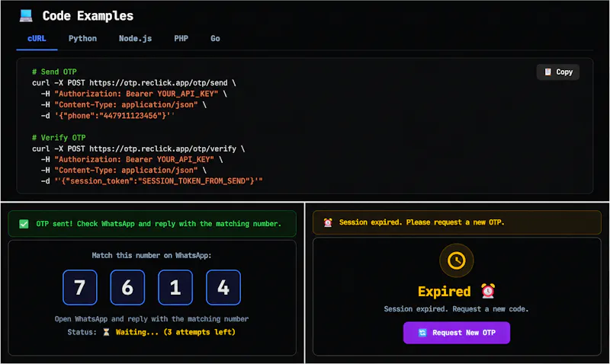Select the Node.js tab
The width and height of the screenshot is (610, 364).
pos(136,39)
